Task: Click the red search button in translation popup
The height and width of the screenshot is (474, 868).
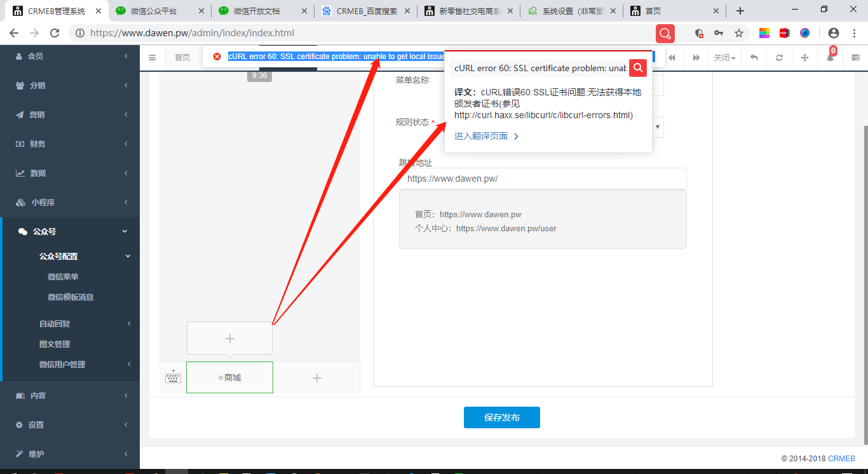Action: [x=638, y=67]
